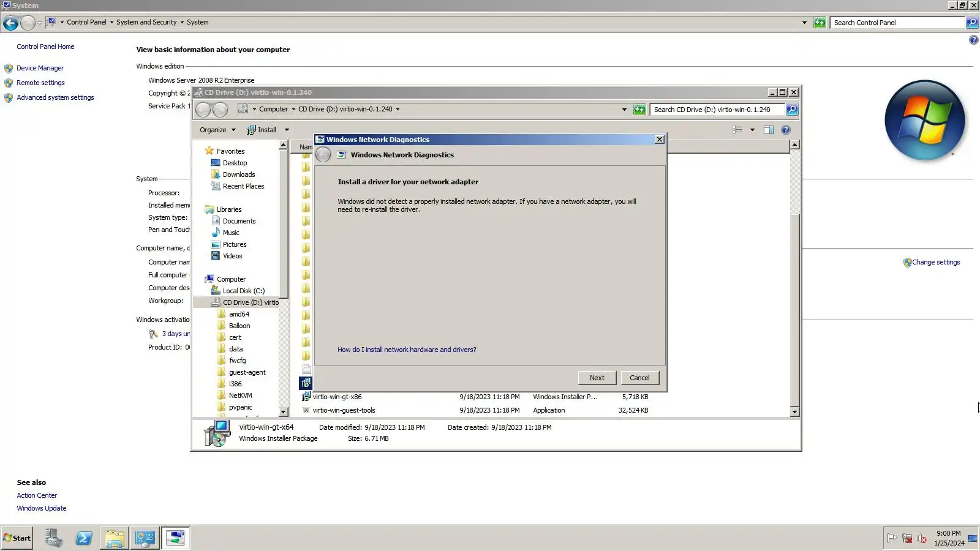Click the Search CD Drive magnifier icon
The height and width of the screenshot is (551, 980).
pyautogui.click(x=792, y=110)
